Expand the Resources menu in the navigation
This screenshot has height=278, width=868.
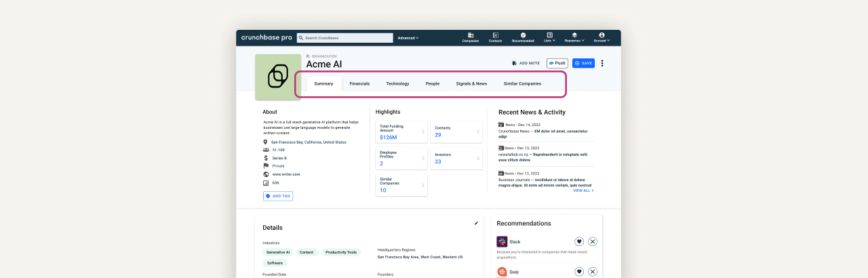(574, 37)
